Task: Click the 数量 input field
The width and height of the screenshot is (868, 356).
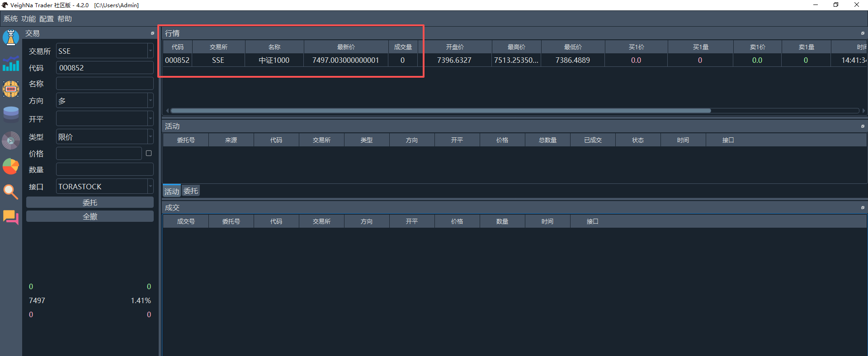Action: coord(104,169)
